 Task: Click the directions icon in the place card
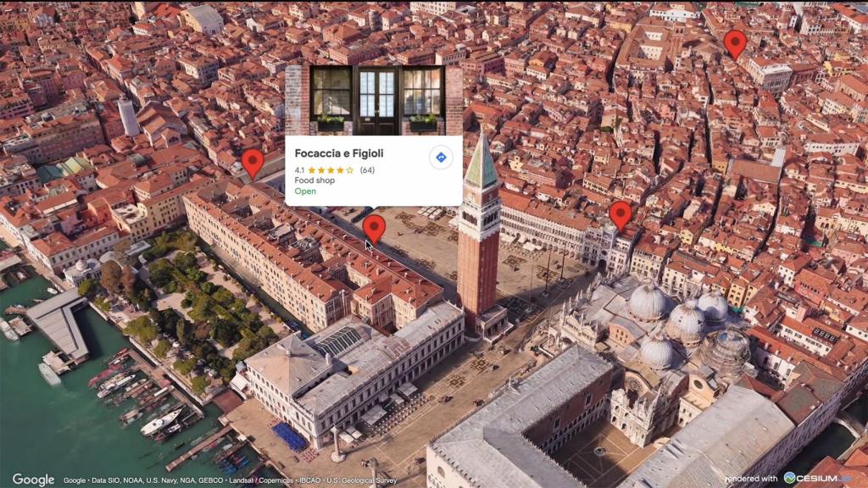pos(441,158)
